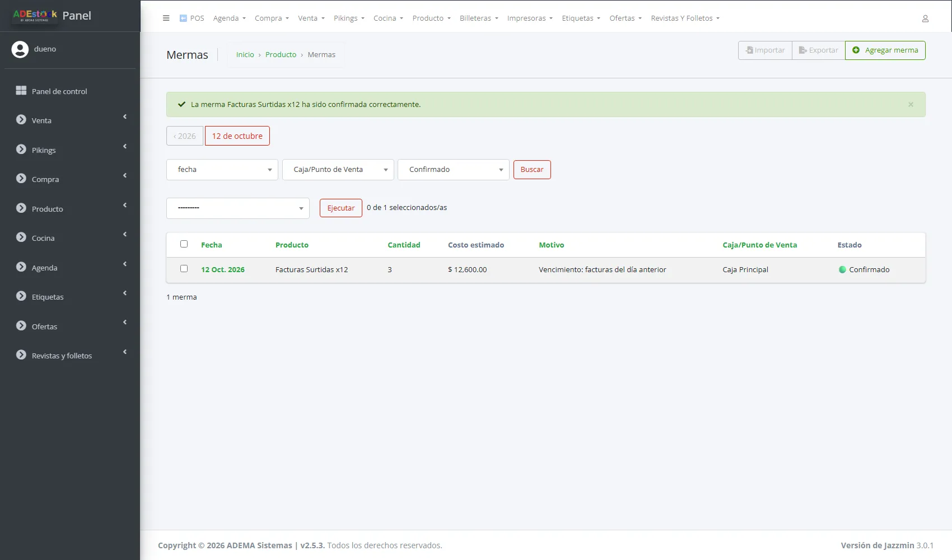The width and height of the screenshot is (952, 560).
Task: Click the Pikings sidebar arrow icon
Action: click(21, 150)
